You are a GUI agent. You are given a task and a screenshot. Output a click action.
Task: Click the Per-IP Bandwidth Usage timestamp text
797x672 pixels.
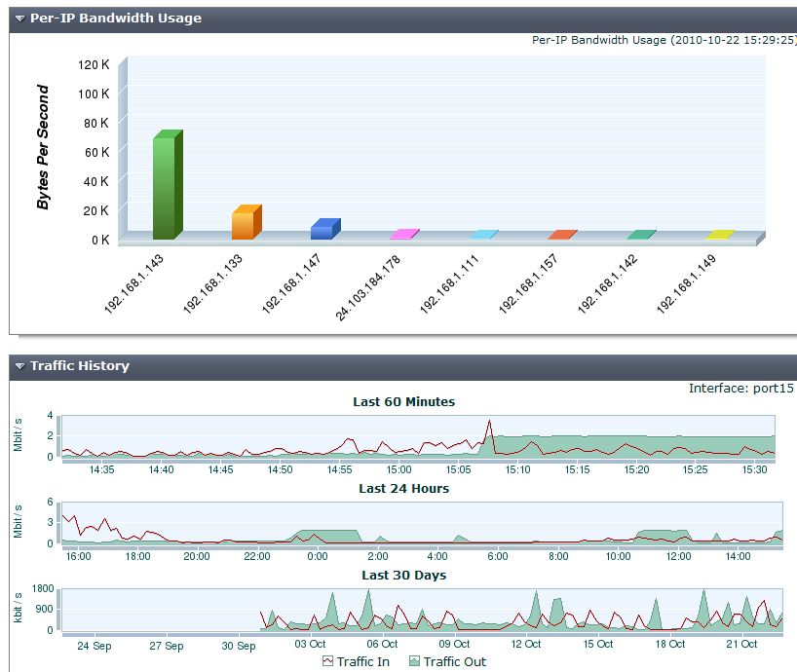[663, 40]
